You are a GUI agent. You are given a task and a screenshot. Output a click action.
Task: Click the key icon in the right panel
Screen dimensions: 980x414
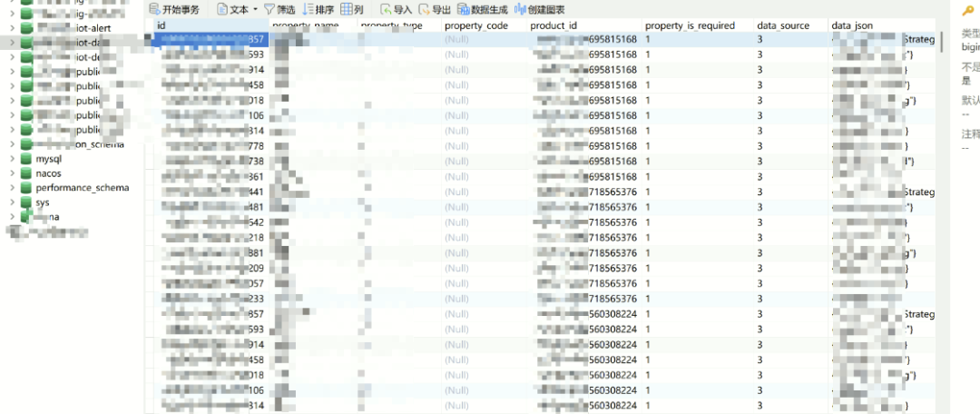(967, 11)
